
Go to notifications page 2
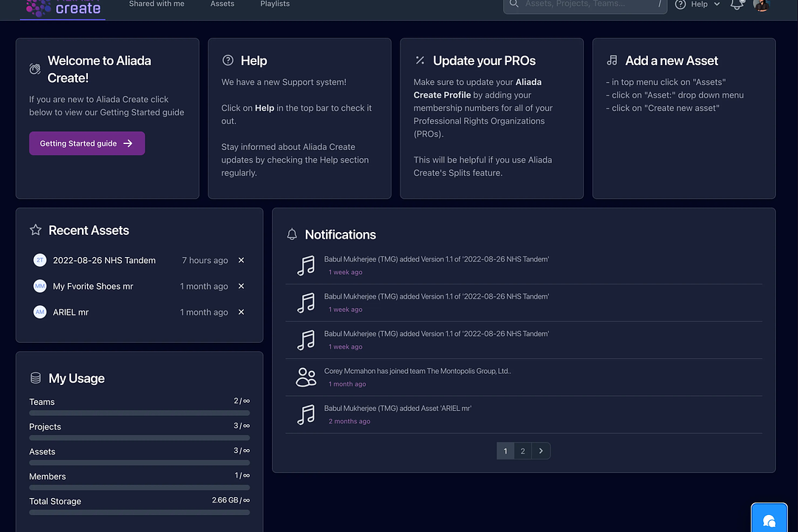[x=522, y=451]
